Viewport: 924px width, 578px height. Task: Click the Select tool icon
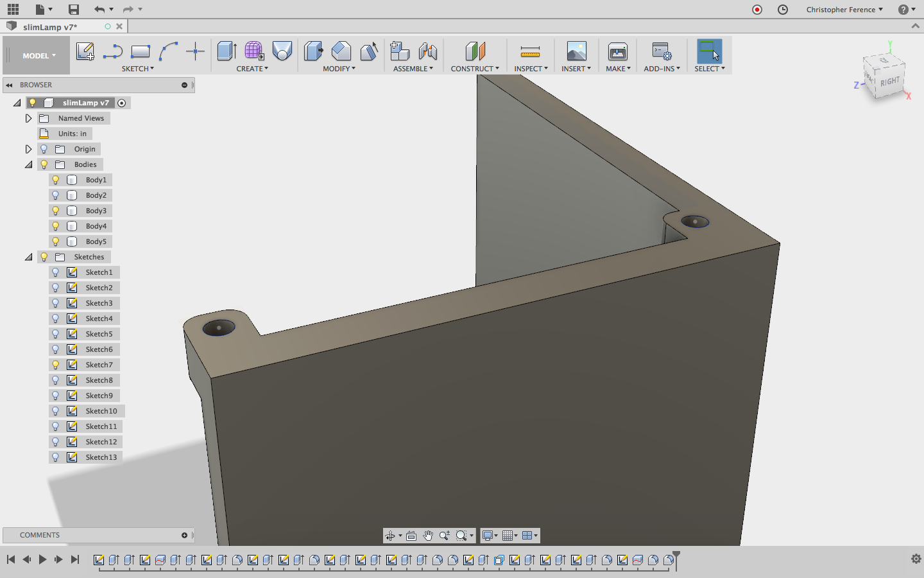coord(709,51)
